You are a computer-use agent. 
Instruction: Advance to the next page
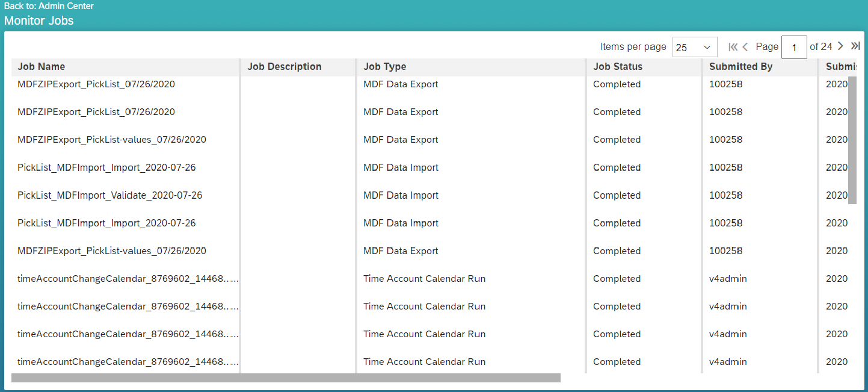point(840,46)
